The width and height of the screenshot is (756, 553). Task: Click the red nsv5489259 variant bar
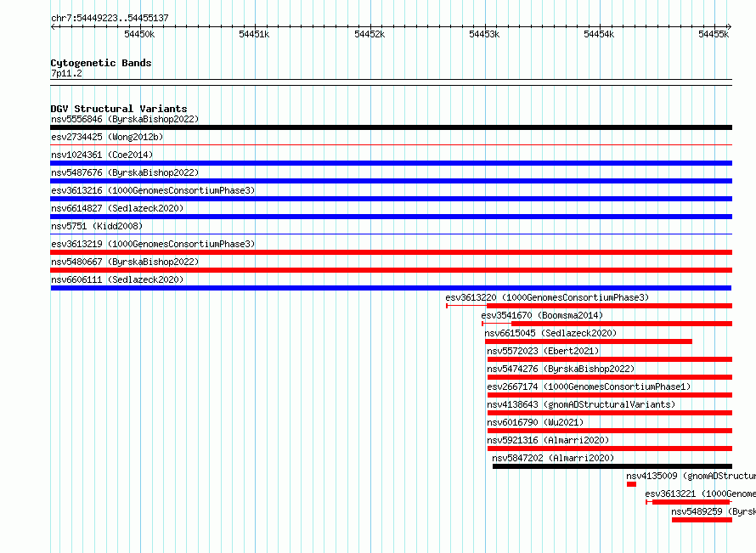click(x=702, y=520)
